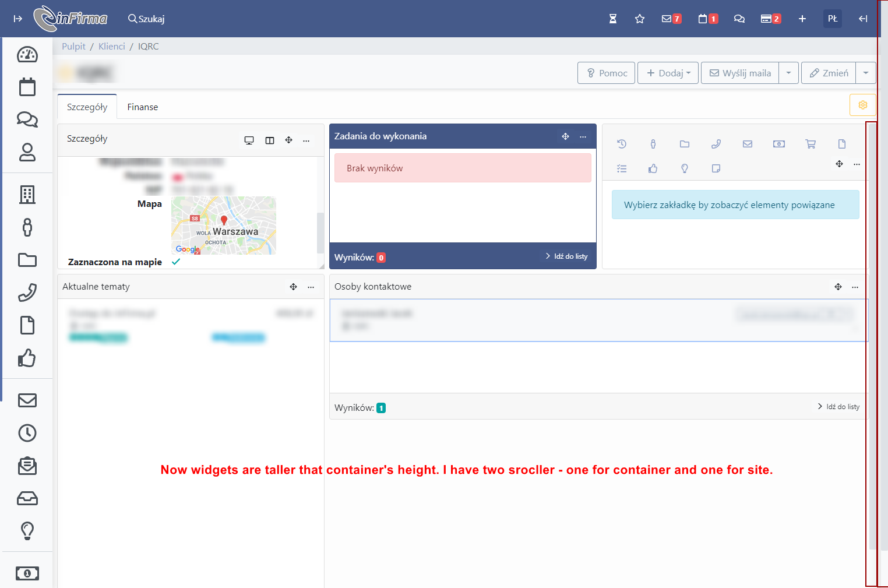Viewport: 888px width, 588px height.
Task: Click Idź do listy in Zadania do wykonania
Action: 566,256
